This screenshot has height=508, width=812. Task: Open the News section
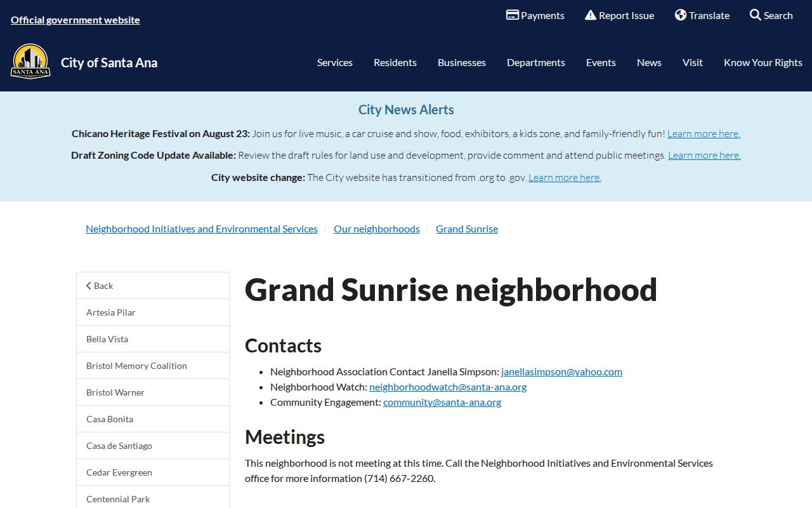[649, 62]
